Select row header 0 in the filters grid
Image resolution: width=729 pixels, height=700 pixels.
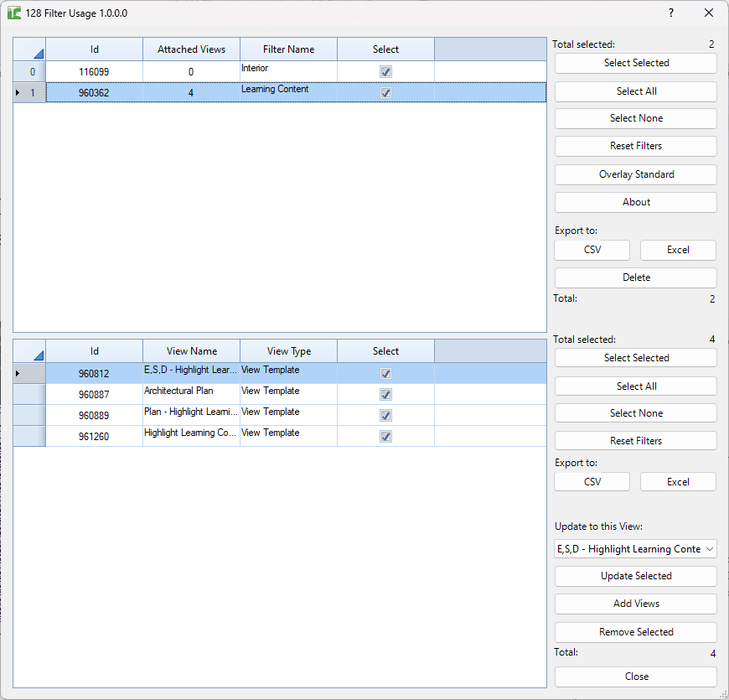coord(29,71)
